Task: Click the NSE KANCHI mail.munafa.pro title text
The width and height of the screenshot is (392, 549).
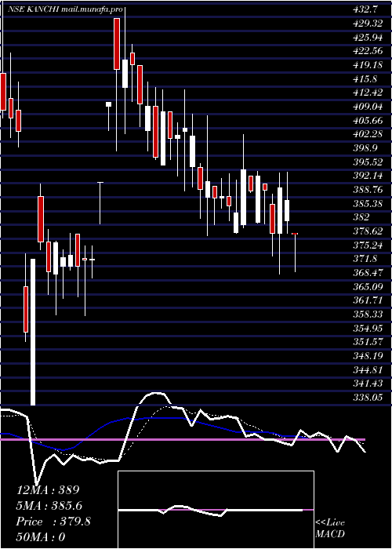Action: click(65, 9)
